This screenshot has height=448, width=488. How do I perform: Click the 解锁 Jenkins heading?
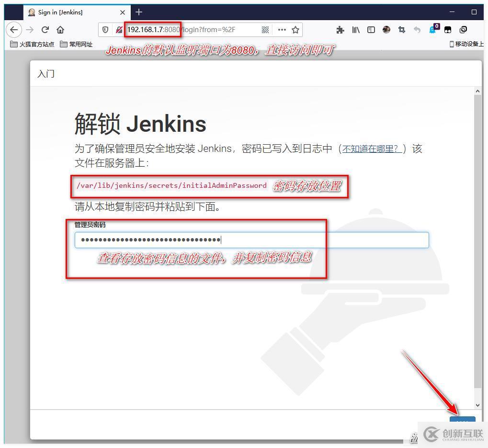tap(140, 124)
